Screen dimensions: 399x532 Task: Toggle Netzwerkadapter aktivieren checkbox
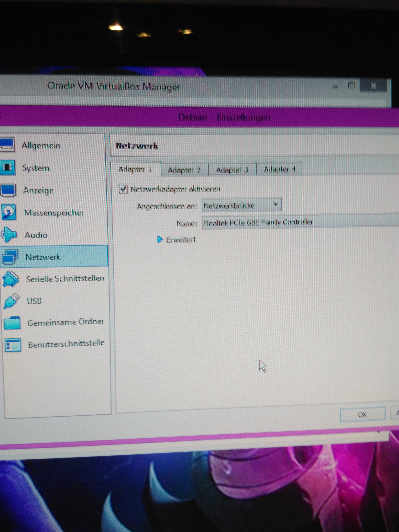tap(123, 189)
